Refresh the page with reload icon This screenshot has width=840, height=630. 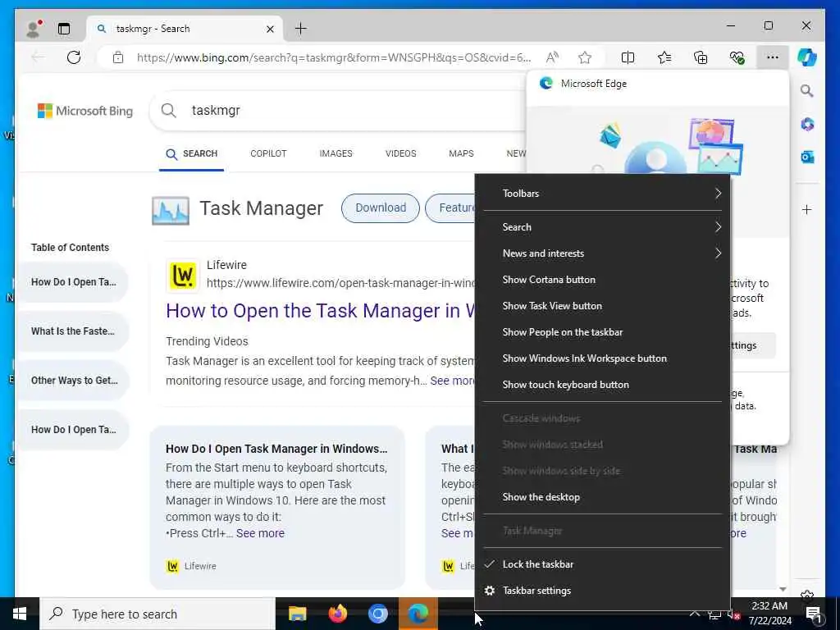(x=74, y=57)
